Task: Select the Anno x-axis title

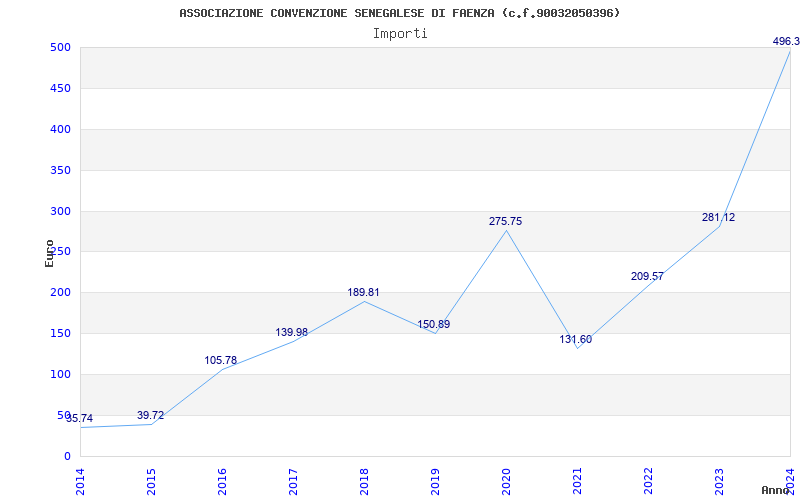Action: (x=776, y=490)
